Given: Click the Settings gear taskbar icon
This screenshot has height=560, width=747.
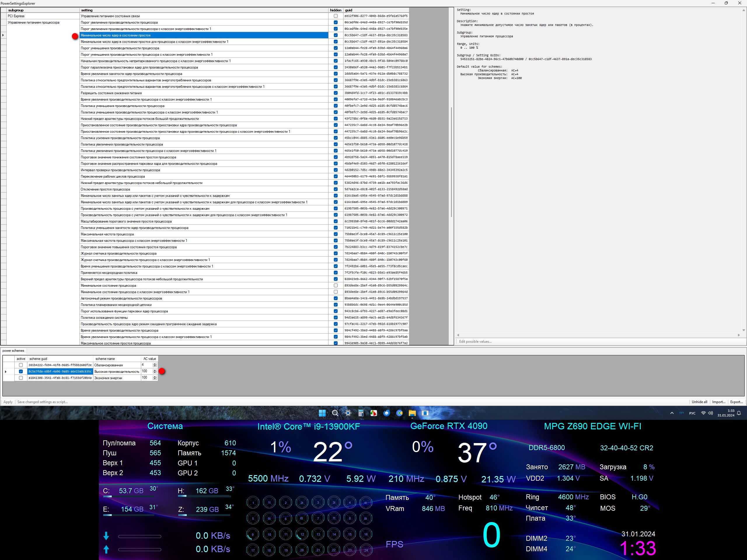Looking at the screenshot, I should point(348,413).
